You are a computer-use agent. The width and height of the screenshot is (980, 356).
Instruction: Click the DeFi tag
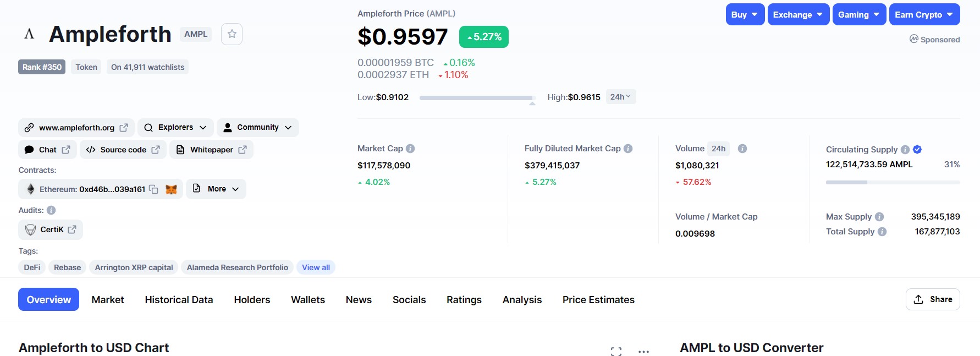click(x=32, y=267)
